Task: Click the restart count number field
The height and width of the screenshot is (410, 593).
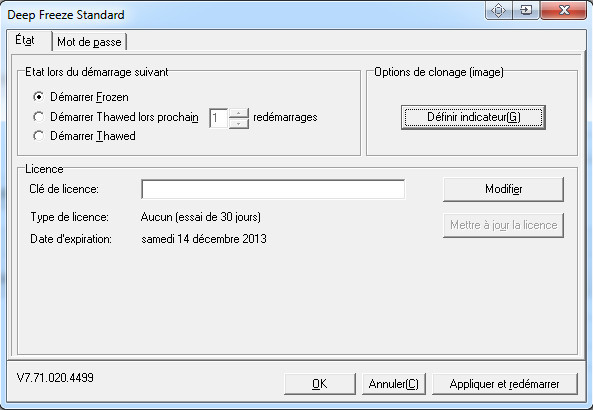Action: tap(219, 118)
